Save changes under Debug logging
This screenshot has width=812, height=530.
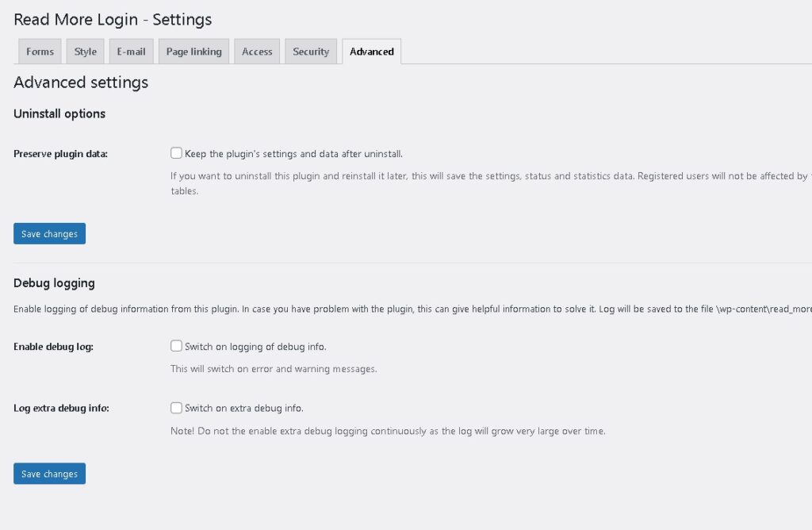(49, 474)
